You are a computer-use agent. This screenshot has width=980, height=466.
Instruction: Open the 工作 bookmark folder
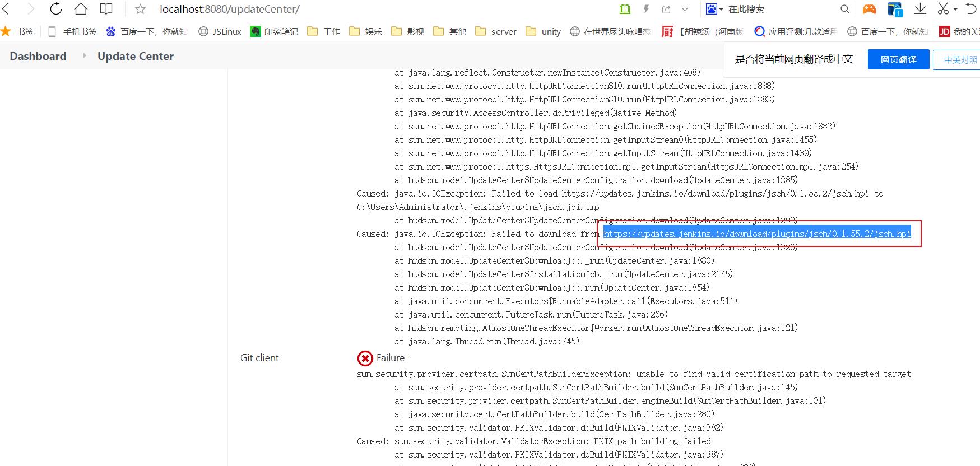pos(324,31)
